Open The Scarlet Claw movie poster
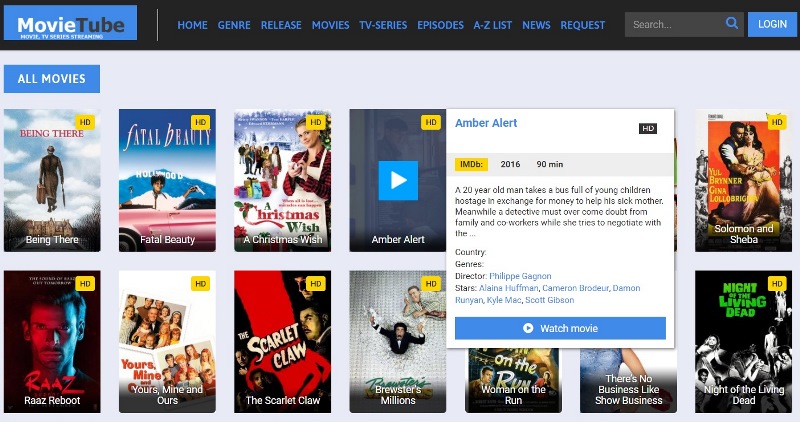 (x=283, y=341)
